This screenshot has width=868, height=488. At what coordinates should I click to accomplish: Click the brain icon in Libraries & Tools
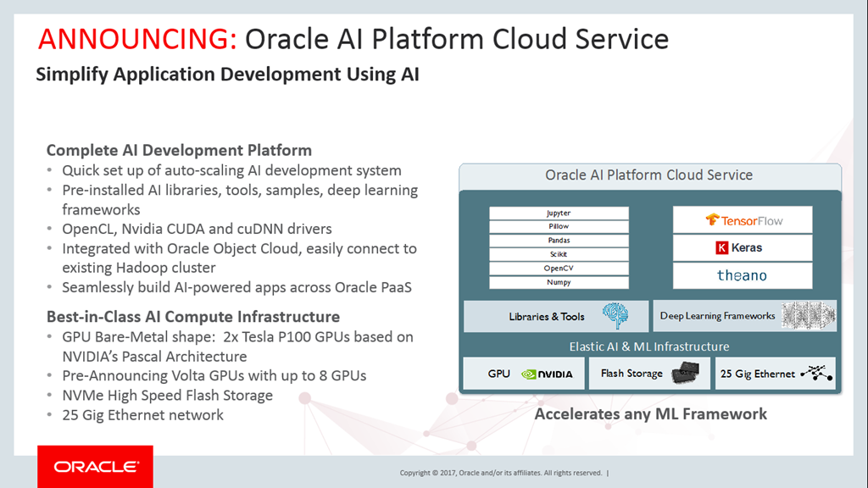(615, 316)
